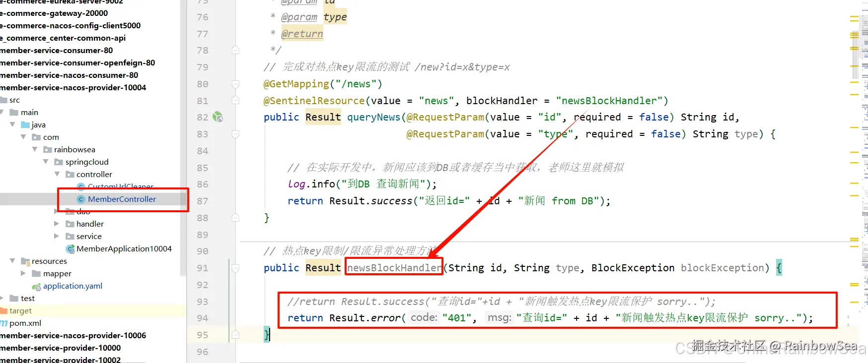
Task: Select the handler package folder icon
Action: [70, 224]
